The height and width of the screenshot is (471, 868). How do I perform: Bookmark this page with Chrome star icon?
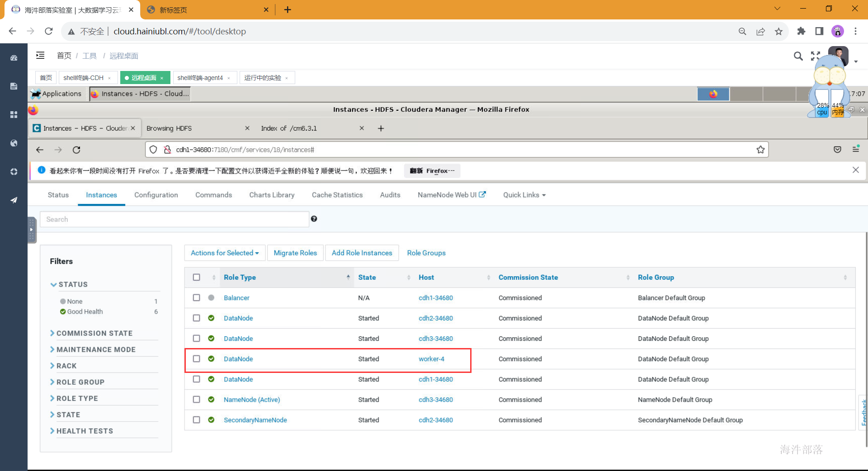(x=778, y=31)
